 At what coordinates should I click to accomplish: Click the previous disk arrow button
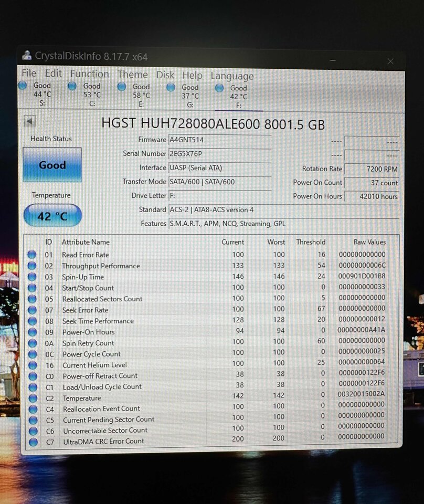click(30, 122)
